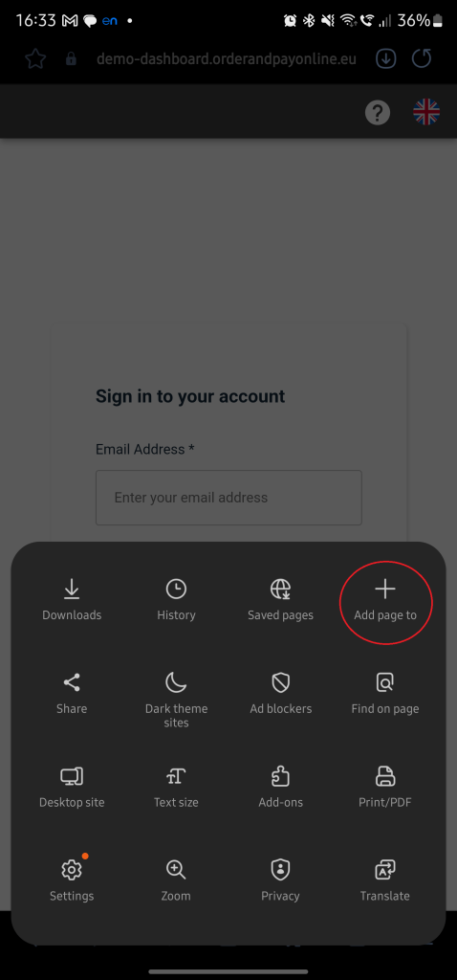Translate the current page
The height and width of the screenshot is (980, 457).
click(385, 880)
